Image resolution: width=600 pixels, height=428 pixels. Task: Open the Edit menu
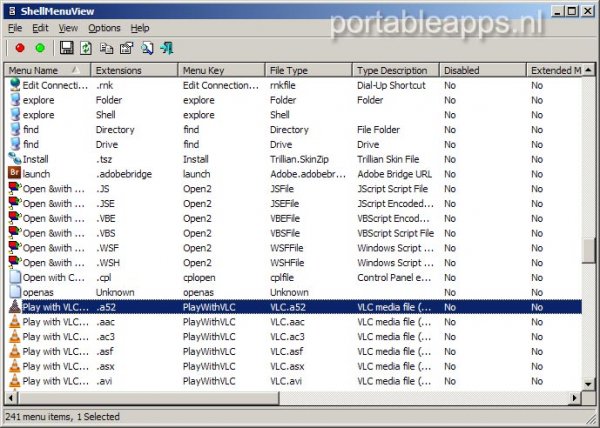pos(40,28)
